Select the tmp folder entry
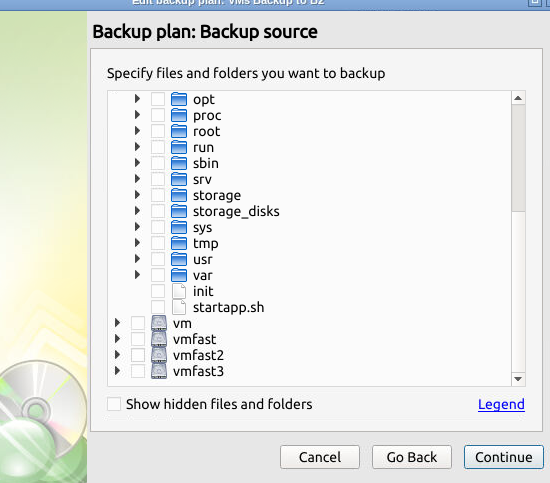The width and height of the screenshot is (550, 483). 206,243
